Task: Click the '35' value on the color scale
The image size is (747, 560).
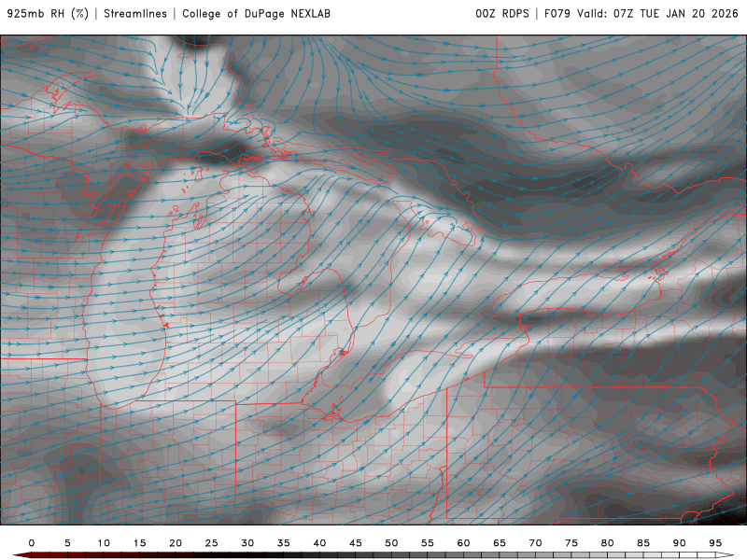Action: tap(284, 543)
